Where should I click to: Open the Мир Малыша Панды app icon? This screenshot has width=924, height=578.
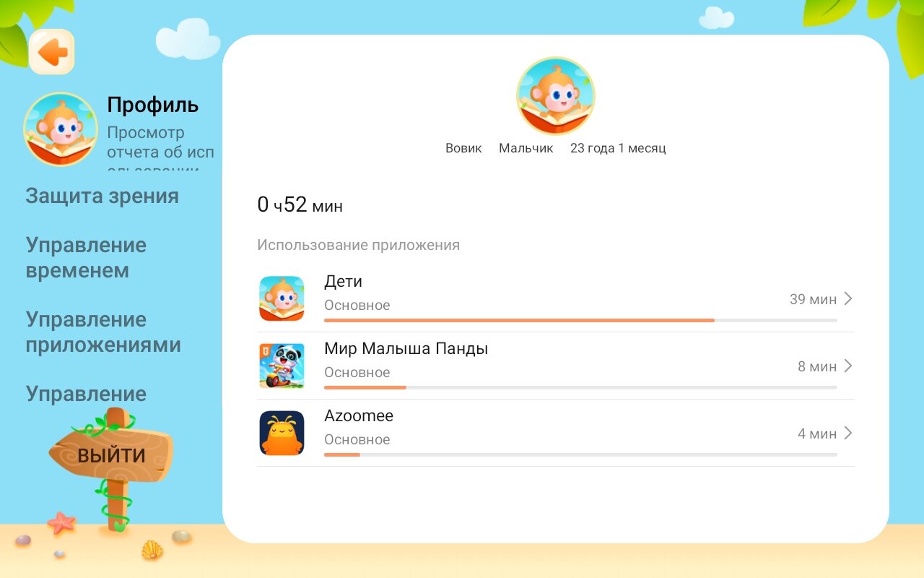coord(282,366)
